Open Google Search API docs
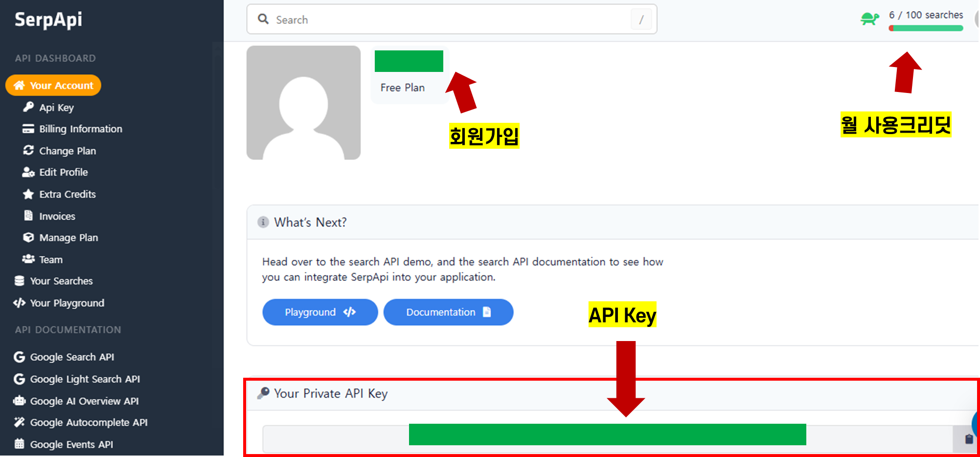 point(72,357)
